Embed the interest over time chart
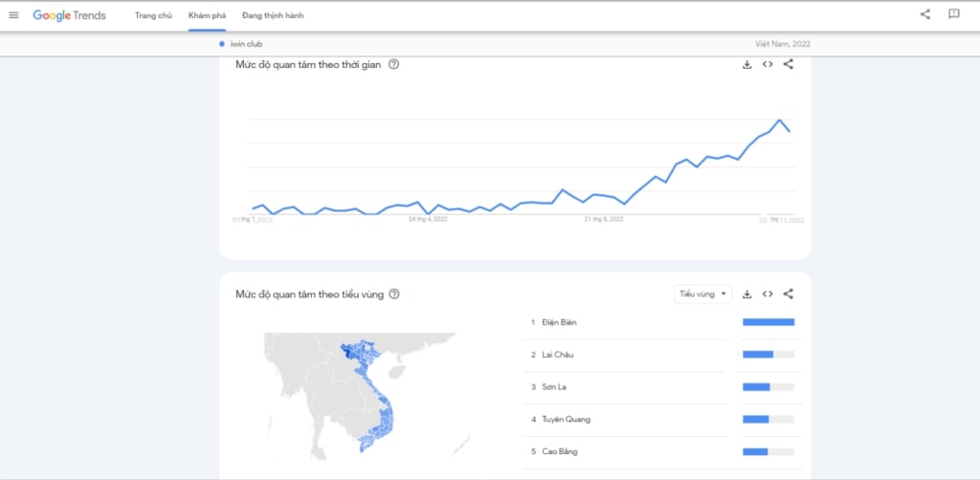The width and height of the screenshot is (980, 480). click(768, 65)
